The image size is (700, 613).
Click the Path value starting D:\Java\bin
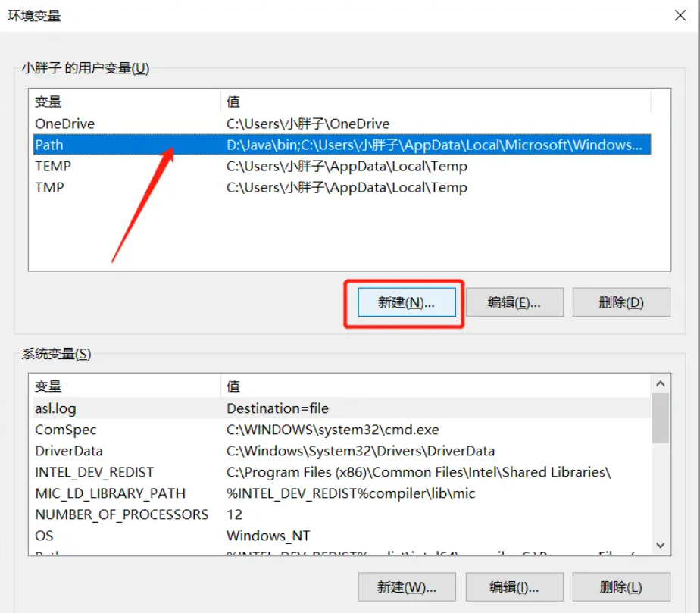point(434,145)
